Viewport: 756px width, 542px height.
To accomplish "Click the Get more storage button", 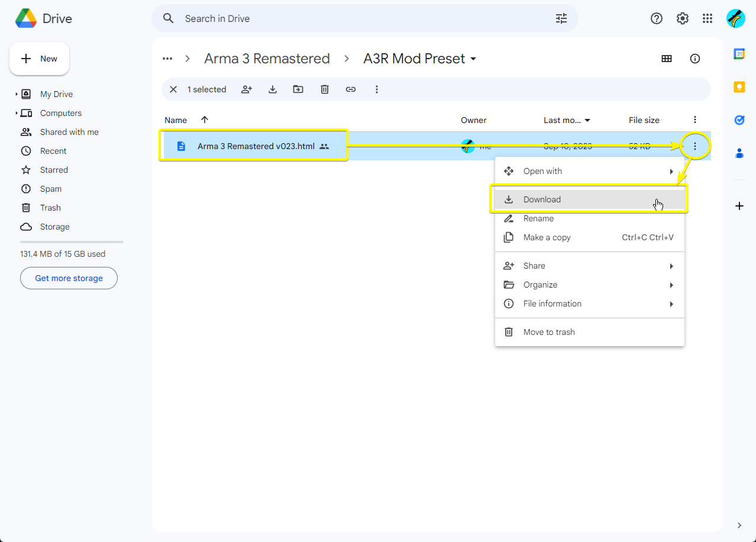I will 69,278.
